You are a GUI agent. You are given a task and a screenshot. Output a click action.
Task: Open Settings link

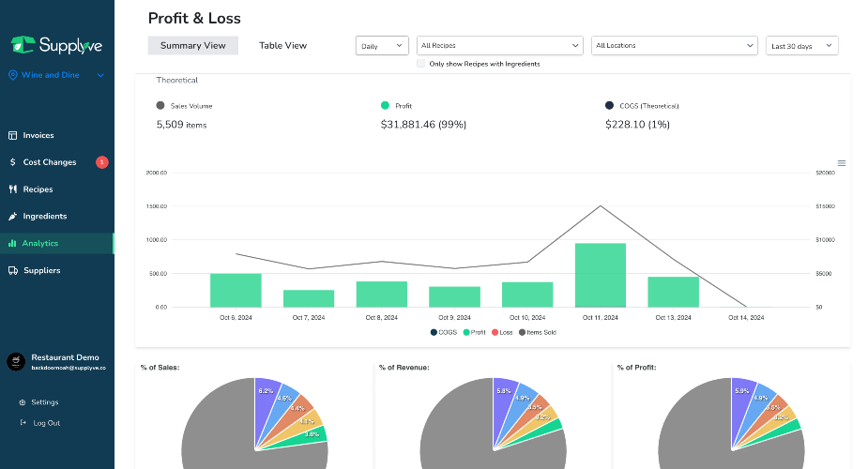45,402
